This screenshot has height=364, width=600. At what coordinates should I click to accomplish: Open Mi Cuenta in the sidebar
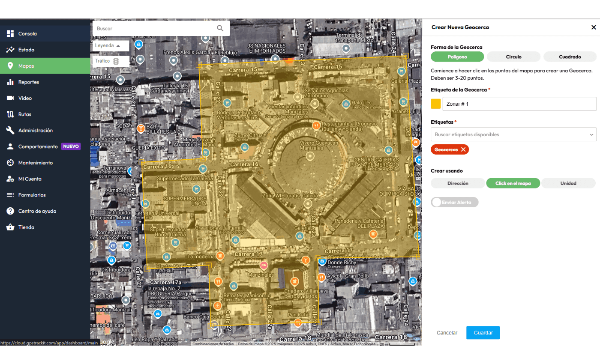coord(45,179)
